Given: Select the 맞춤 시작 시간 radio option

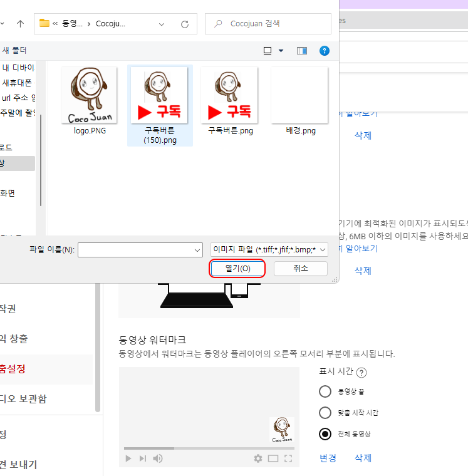Looking at the screenshot, I should click(325, 413).
